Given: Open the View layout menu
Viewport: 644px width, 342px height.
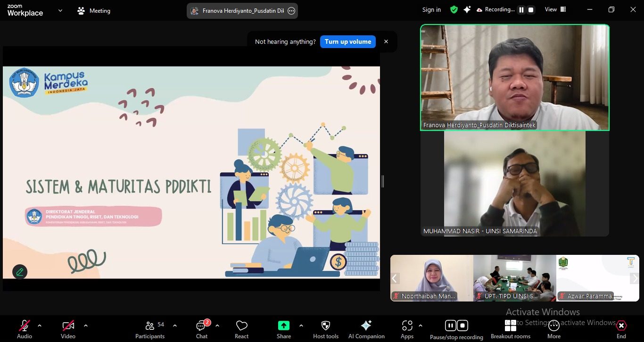Looking at the screenshot, I should click(x=554, y=9).
